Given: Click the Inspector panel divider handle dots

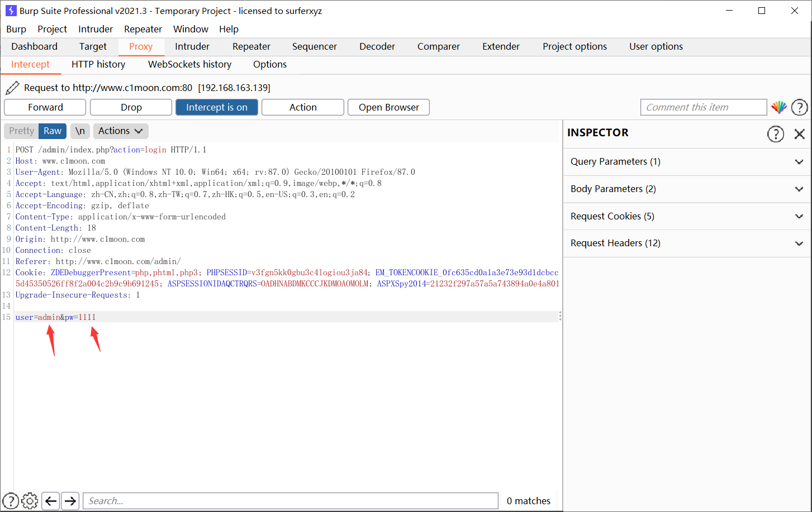Looking at the screenshot, I should [561, 317].
